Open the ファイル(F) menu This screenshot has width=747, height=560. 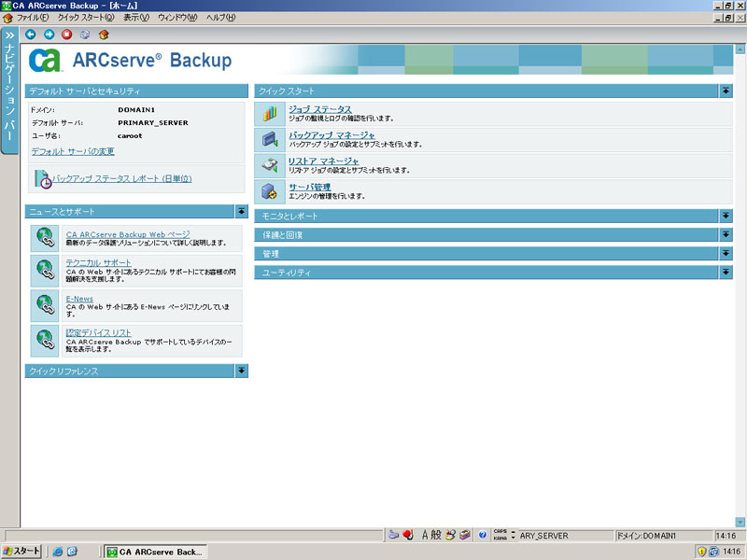(33, 18)
